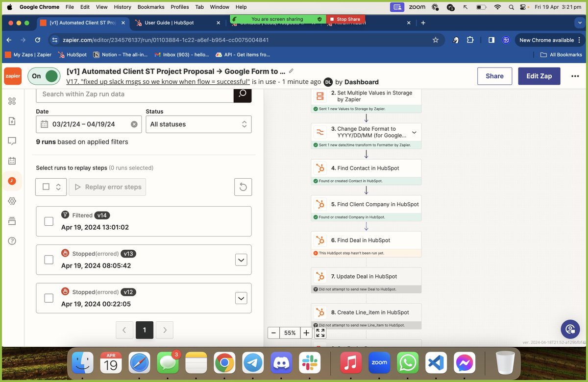Image resolution: width=588 pixels, height=382 pixels.
Task: Open the All Bookmarks folder
Action: pyautogui.click(x=561, y=55)
